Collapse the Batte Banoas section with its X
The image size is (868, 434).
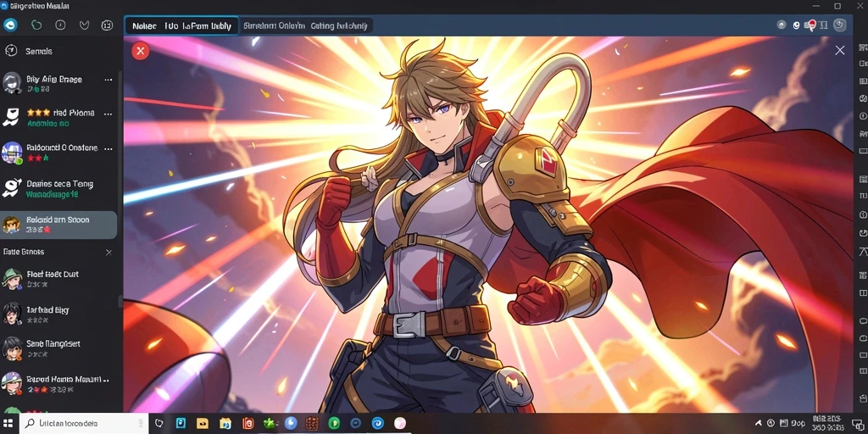[108, 253]
